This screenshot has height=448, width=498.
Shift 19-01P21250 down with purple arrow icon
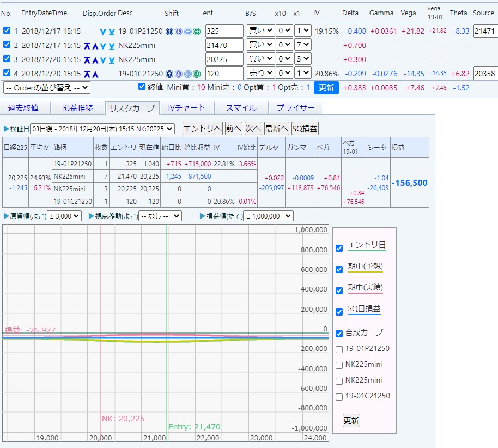pos(179,32)
